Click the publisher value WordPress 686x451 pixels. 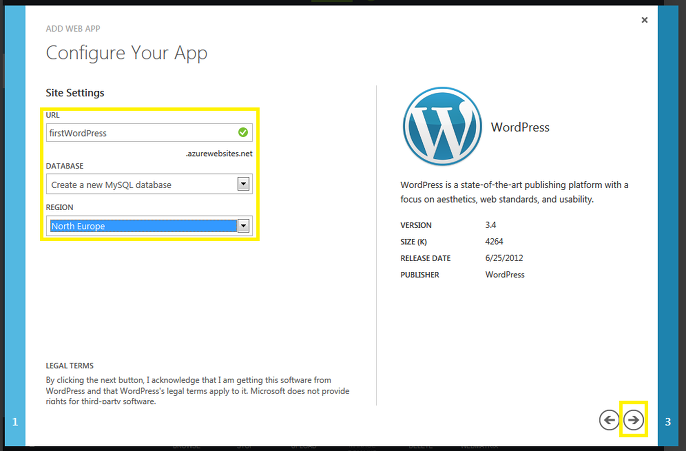[x=505, y=275]
